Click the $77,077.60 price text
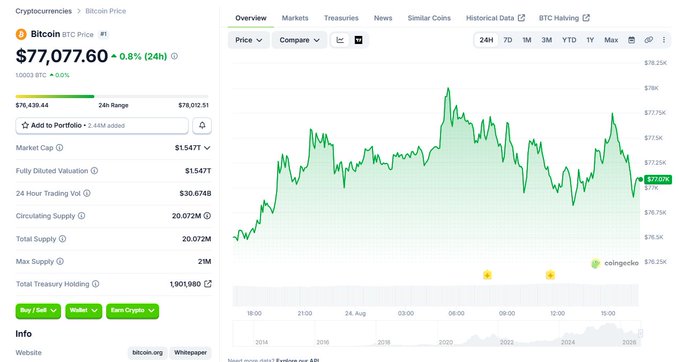Image resolution: width=679 pixels, height=362 pixels. (61, 56)
